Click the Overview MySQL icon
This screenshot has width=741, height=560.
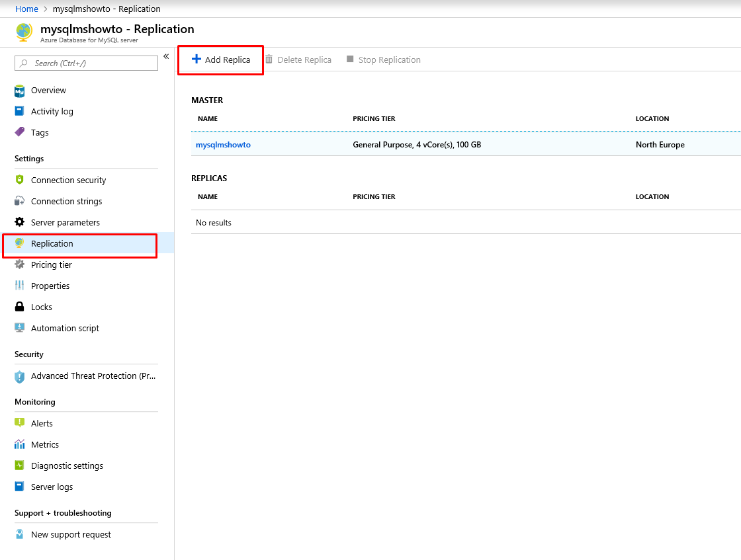19,91
